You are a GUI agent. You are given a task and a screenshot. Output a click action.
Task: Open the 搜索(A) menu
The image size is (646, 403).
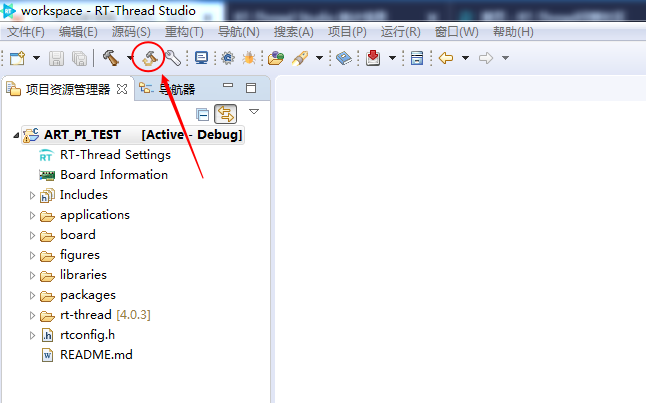click(x=294, y=32)
